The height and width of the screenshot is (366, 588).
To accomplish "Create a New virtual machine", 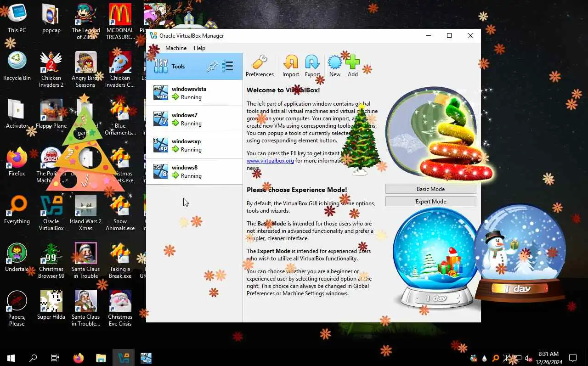I will click(x=335, y=66).
